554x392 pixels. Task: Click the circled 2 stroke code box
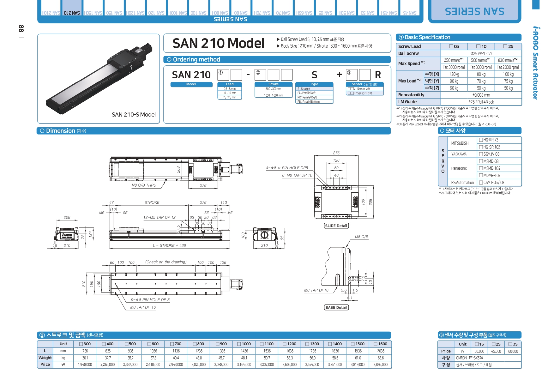260,75
